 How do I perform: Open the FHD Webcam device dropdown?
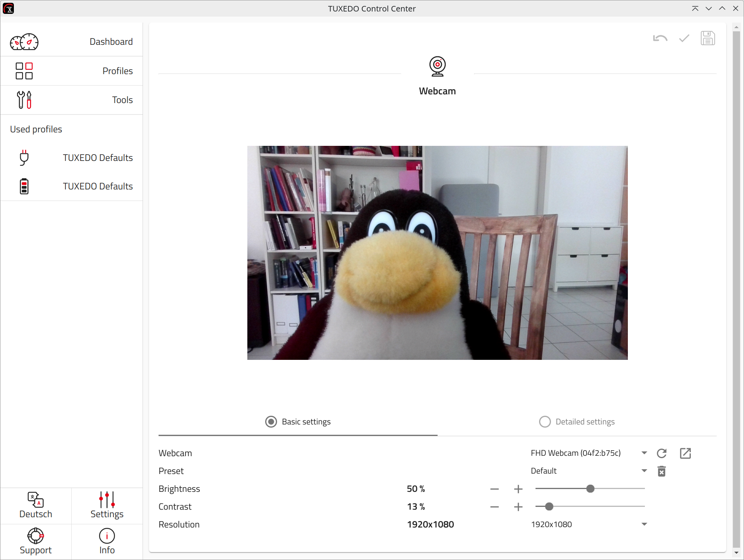click(589, 453)
